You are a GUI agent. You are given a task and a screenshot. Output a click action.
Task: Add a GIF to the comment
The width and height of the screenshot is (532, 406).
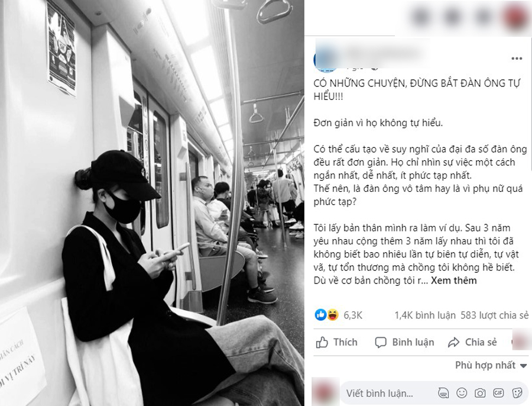click(498, 393)
